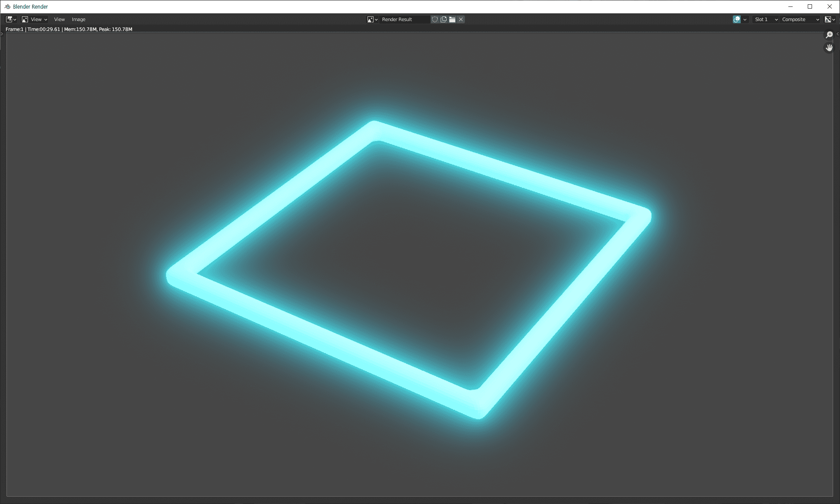Viewport: 840px width, 504px height.
Task: Browse linked images dropdown
Action: pos(372,19)
